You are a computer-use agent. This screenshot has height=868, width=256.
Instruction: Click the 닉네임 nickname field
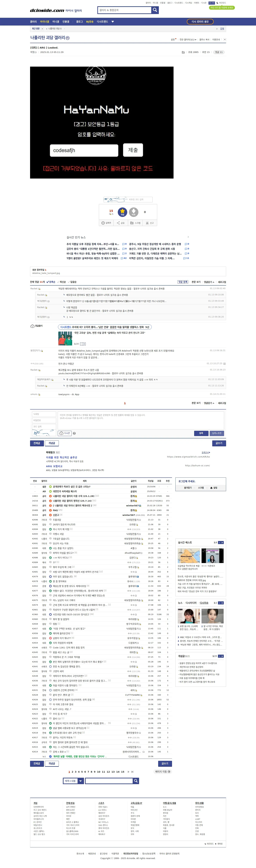click(x=44, y=414)
